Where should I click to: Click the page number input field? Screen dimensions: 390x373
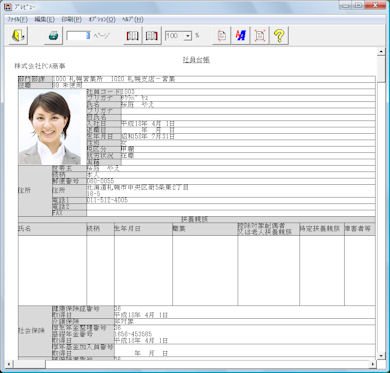tap(78, 35)
